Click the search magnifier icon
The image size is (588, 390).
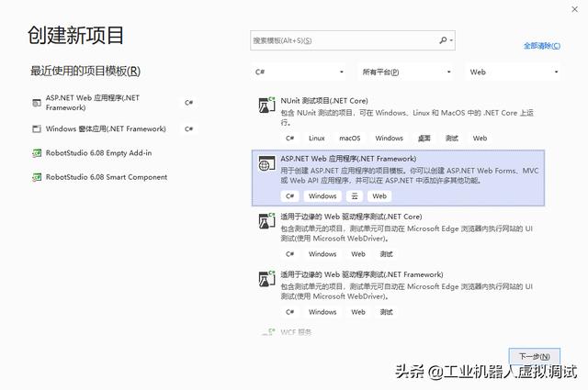coord(443,39)
